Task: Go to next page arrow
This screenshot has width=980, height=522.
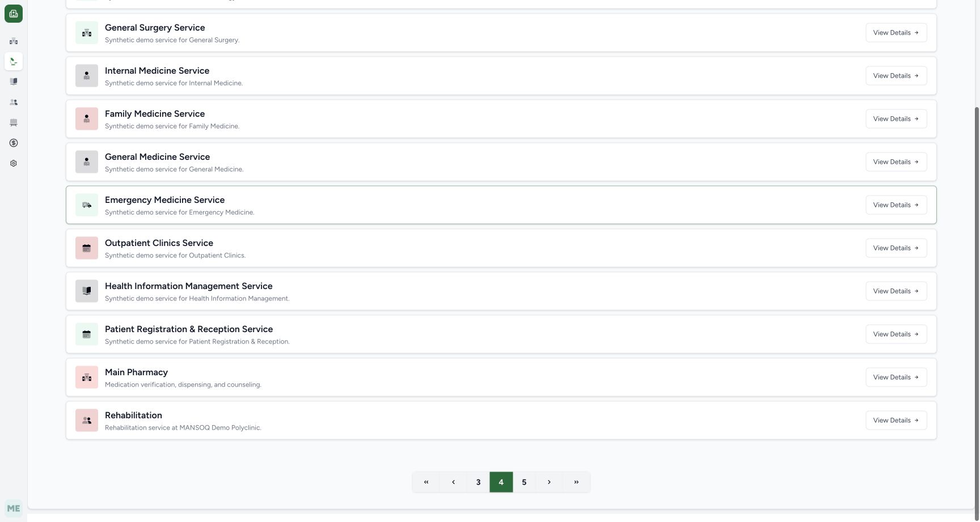Action: pyautogui.click(x=549, y=482)
